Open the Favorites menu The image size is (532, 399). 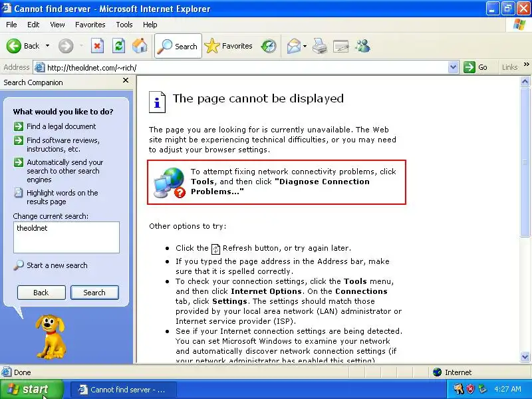(x=90, y=25)
